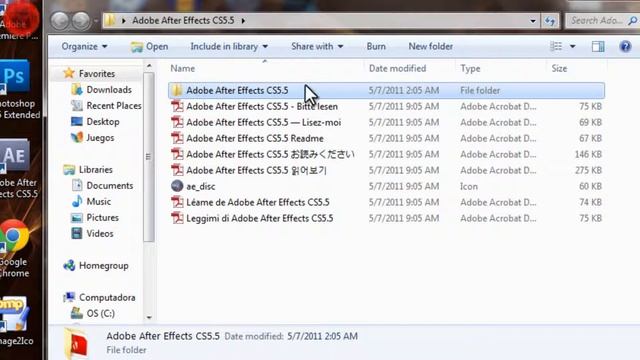This screenshot has height=360, width=640.
Task: Open the Organize menu
Action: 84,47
